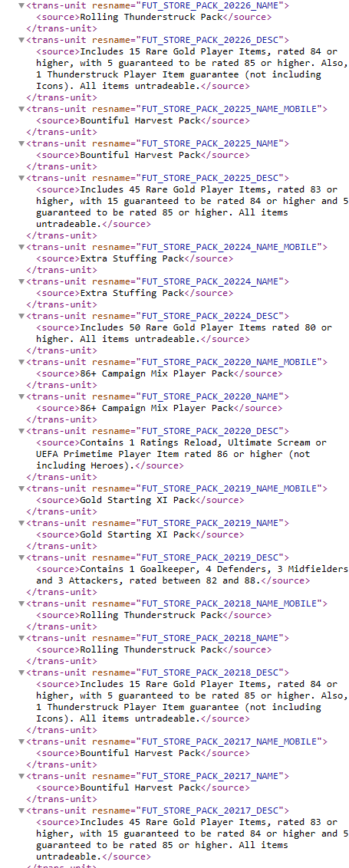Viewport: 349px width, 868px height.
Task: Collapse the FUT_STORE_PACK_20219_NAME_MOBILE trans-unit node
Action: click(x=21, y=488)
